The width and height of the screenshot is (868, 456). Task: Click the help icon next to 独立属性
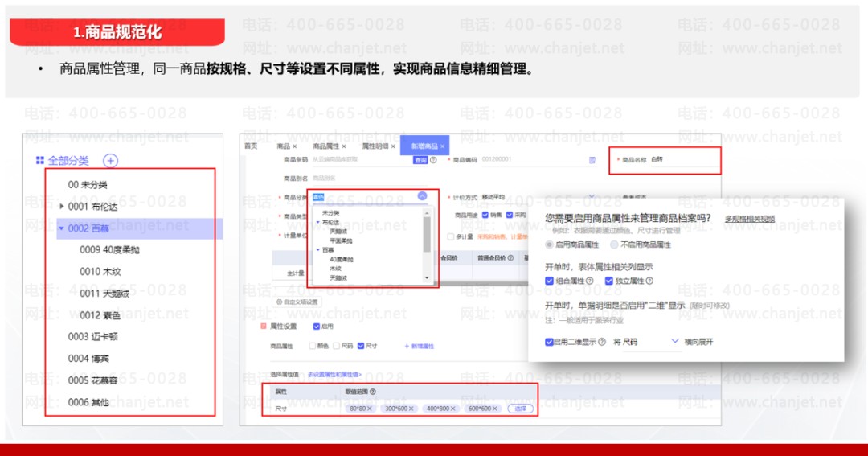point(649,281)
